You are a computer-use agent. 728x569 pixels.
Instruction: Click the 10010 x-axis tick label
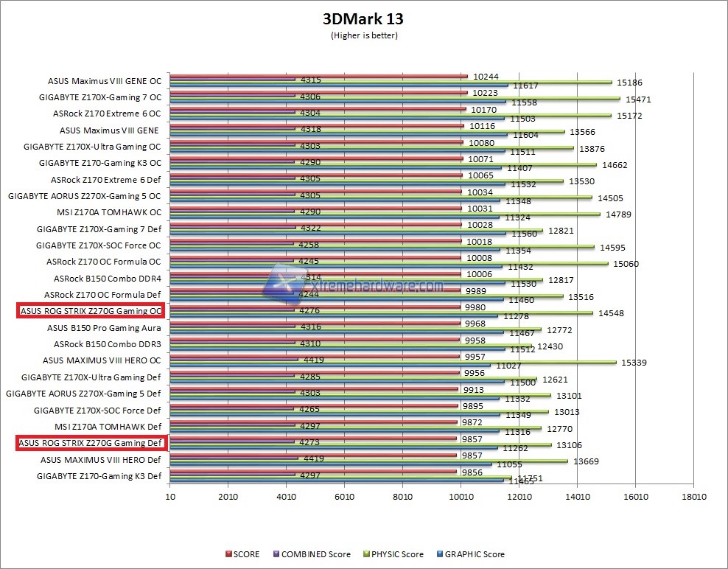point(461,497)
